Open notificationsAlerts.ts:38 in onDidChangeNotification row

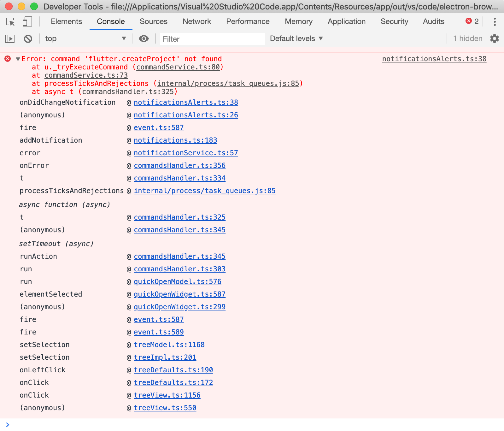[x=186, y=102]
